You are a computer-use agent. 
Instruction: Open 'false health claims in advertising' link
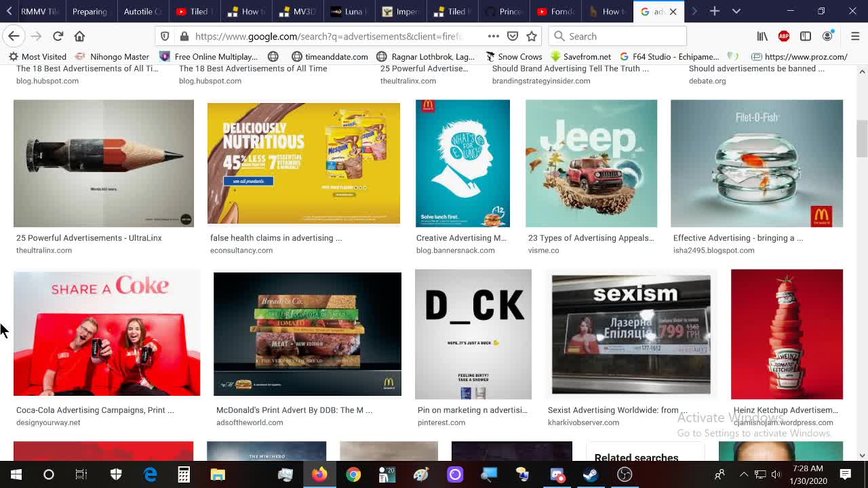click(276, 238)
